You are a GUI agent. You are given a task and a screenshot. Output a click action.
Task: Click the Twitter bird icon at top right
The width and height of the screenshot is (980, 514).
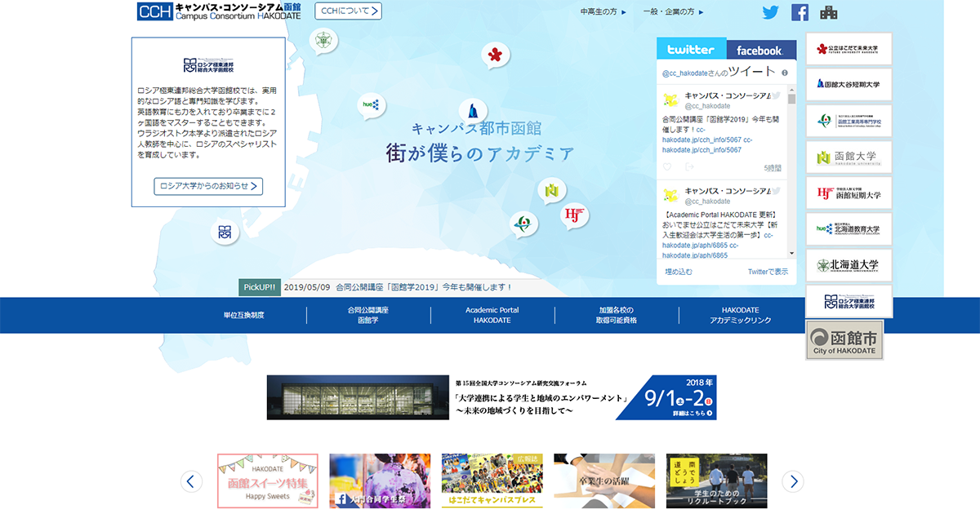(x=770, y=11)
